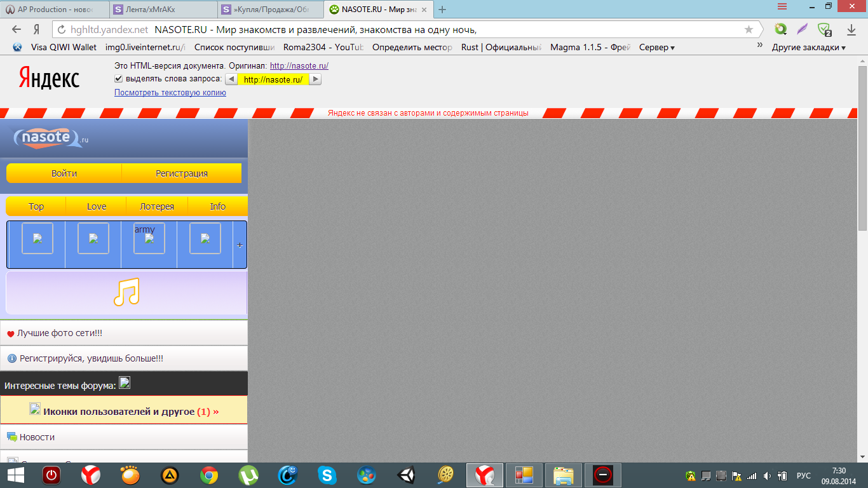This screenshot has height=488, width=868.
Task: Click the music note icon
Action: pos(126,293)
